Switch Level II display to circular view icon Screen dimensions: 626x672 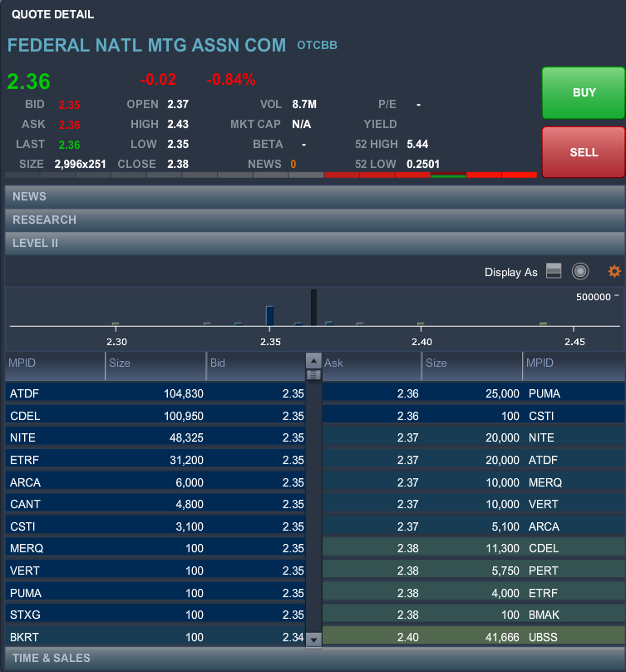[580, 271]
